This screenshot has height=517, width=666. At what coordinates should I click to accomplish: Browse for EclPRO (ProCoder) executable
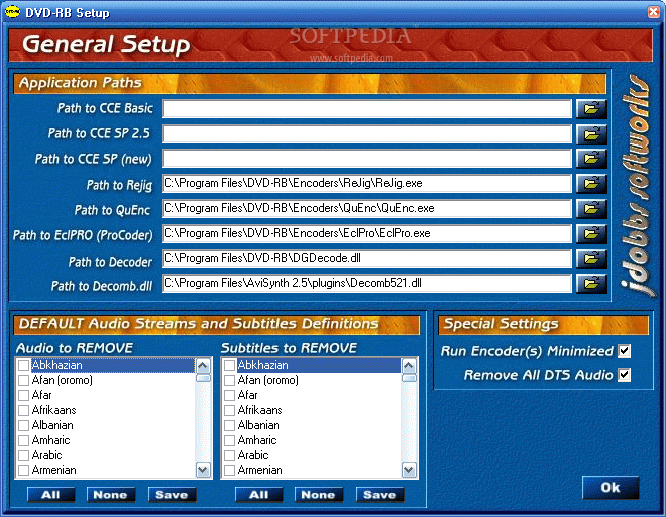pos(591,234)
